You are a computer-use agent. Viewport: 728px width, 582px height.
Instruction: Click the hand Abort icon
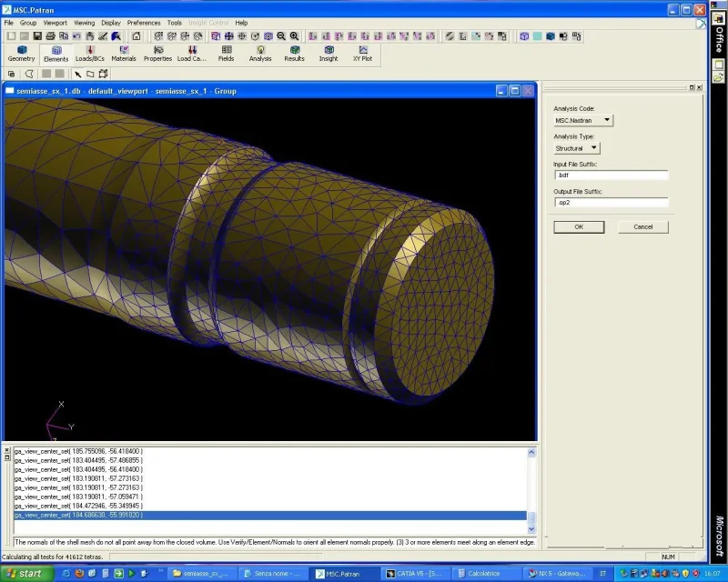[x=90, y=36]
